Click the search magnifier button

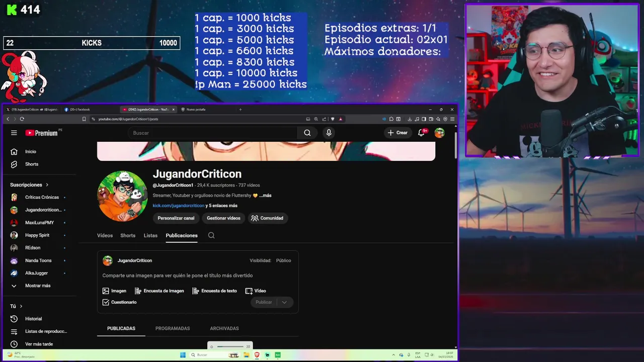click(x=307, y=133)
